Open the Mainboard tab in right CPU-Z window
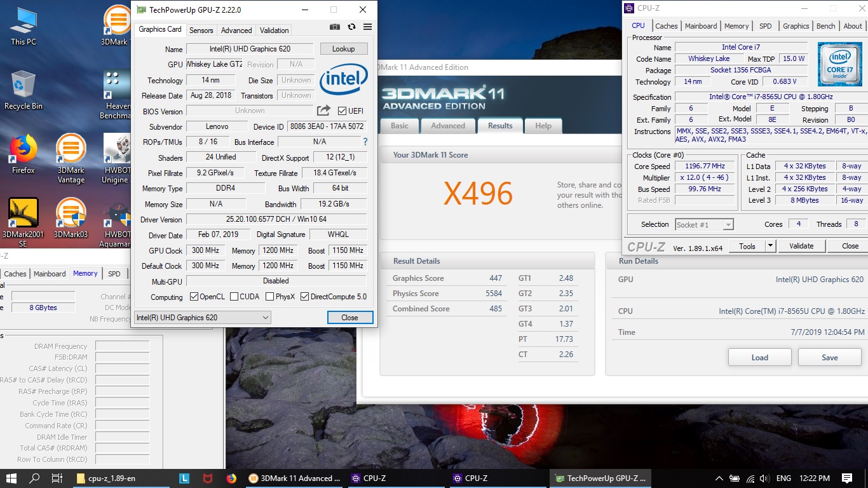Viewport: 868px width, 488px height. point(701,26)
